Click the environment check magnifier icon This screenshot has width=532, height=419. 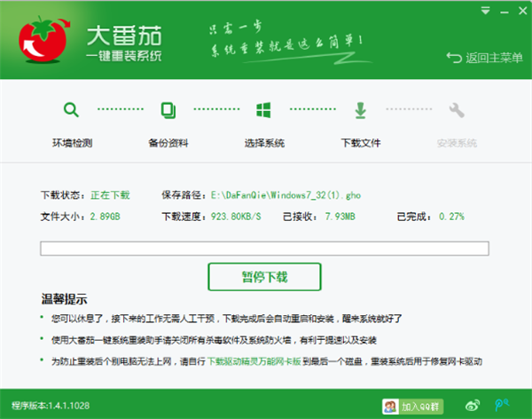(x=71, y=110)
